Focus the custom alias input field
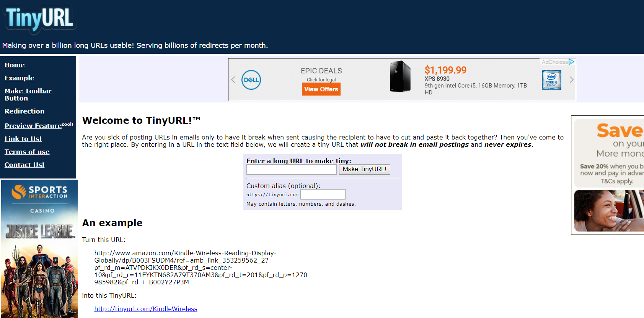 [x=323, y=195]
